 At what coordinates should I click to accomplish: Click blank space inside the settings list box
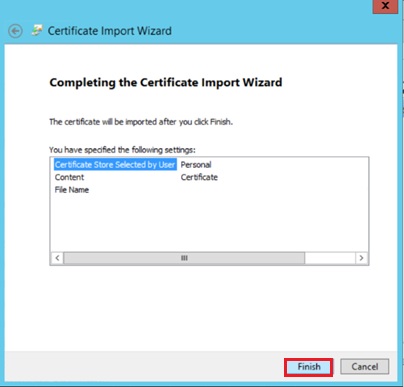coord(209,223)
